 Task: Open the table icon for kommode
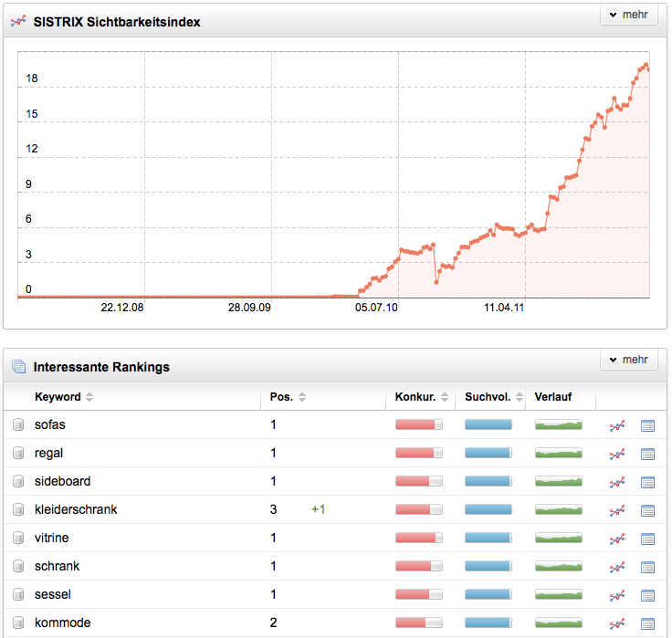point(648,623)
